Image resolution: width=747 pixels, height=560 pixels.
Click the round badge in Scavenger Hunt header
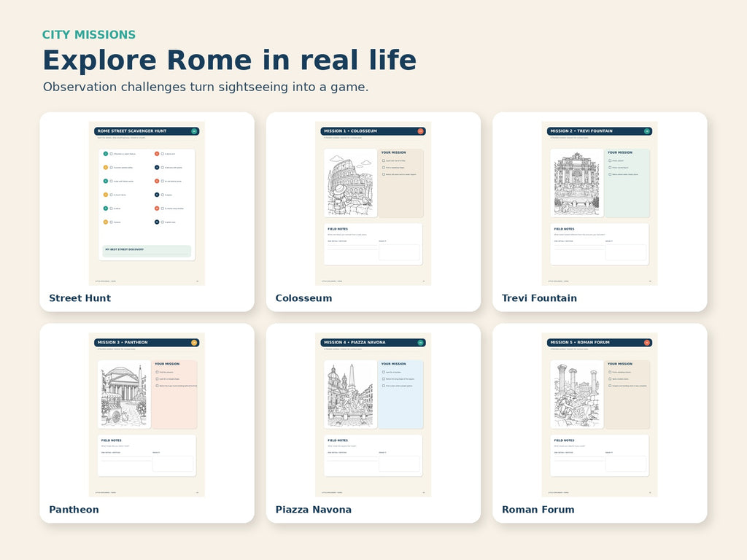[x=194, y=131]
